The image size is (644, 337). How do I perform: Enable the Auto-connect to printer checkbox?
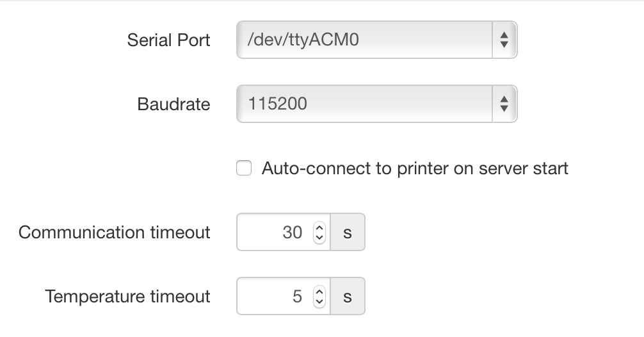(x=244, y=168)
